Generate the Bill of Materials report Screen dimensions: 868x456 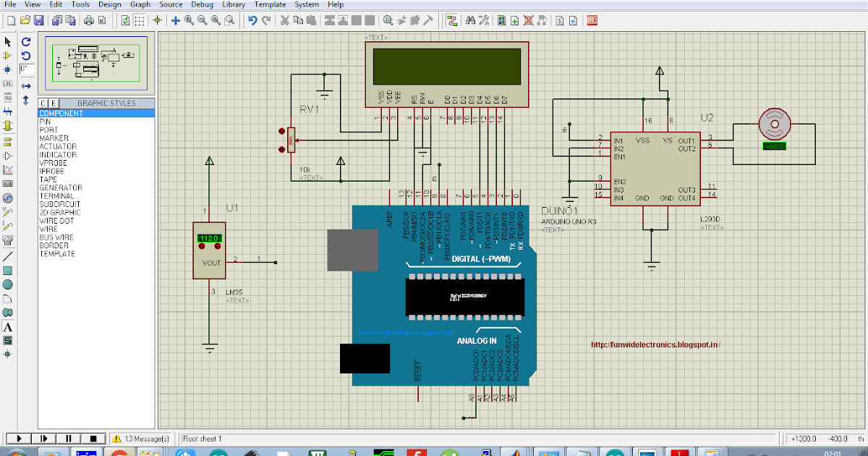[559, 20]
